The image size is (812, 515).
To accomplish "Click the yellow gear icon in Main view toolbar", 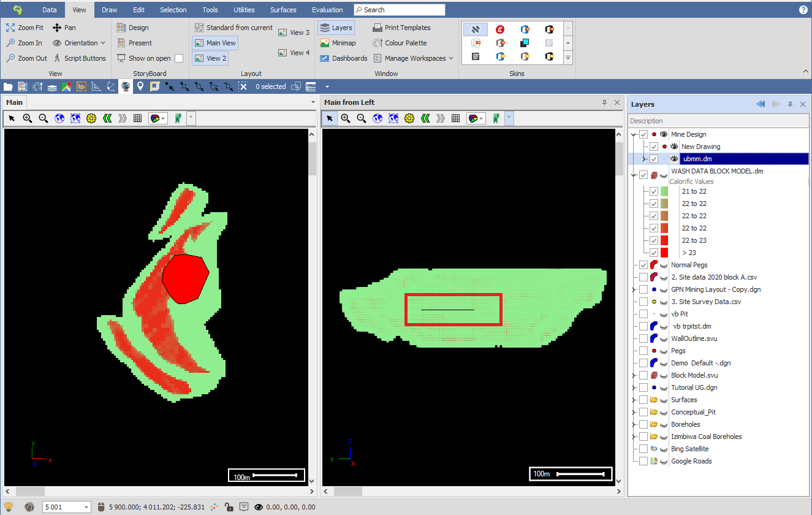I will (x=91, y=118).
